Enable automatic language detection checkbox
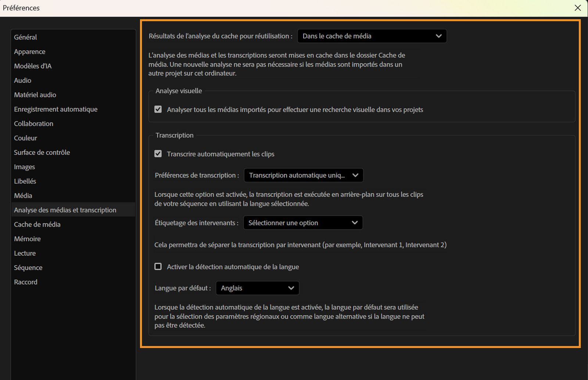This screenshot has height=380, width=588. tap(158, 266)
